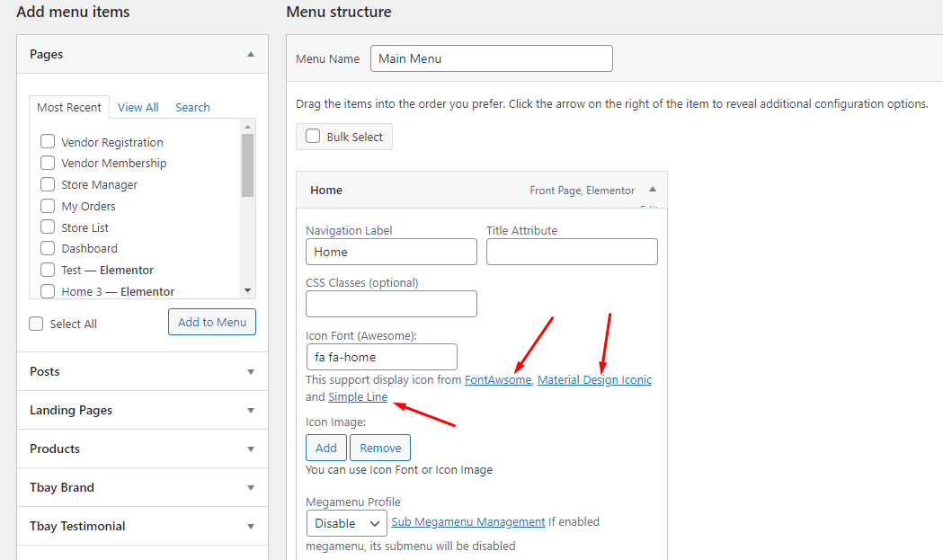The height and width of the screenshot is (560, 943).
Task: Click the CSS Classes (optional) field
Action: 392,304
